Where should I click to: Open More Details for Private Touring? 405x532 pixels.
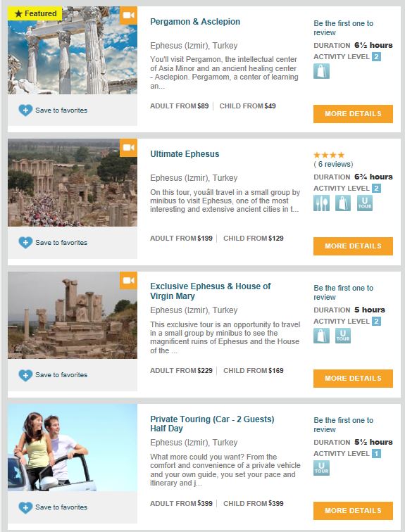tap(353, 511)
